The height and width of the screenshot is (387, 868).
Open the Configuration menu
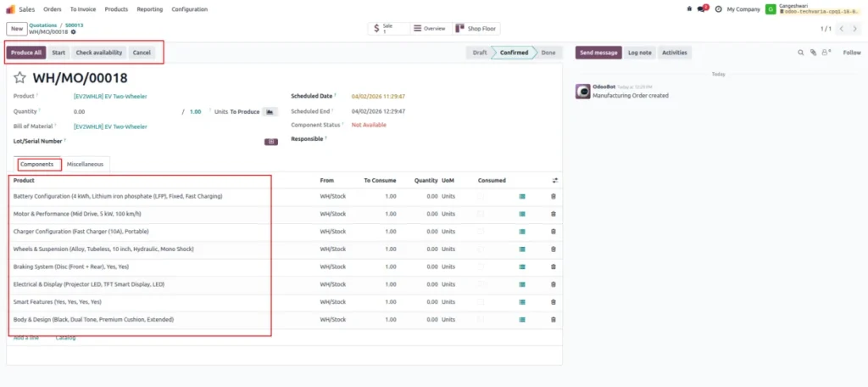pos(190,8)
